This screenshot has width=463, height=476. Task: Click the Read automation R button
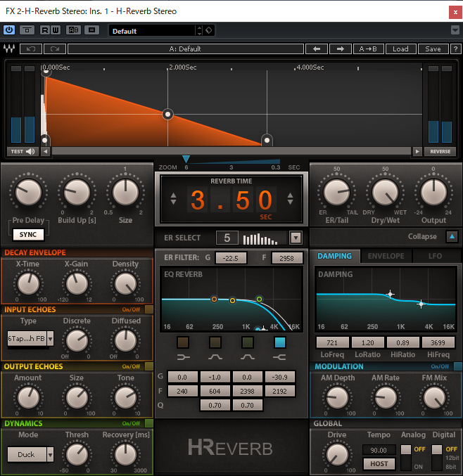pos(45,30)
